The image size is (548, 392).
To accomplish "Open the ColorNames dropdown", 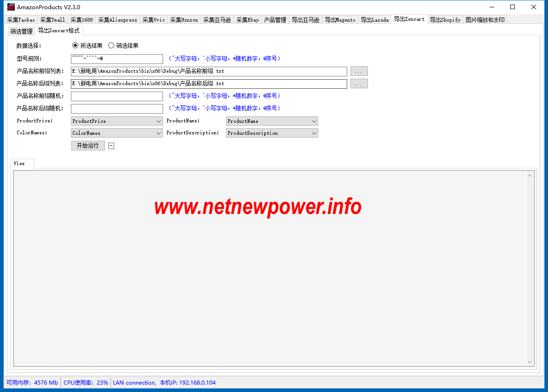I will (x=117, y=133).
